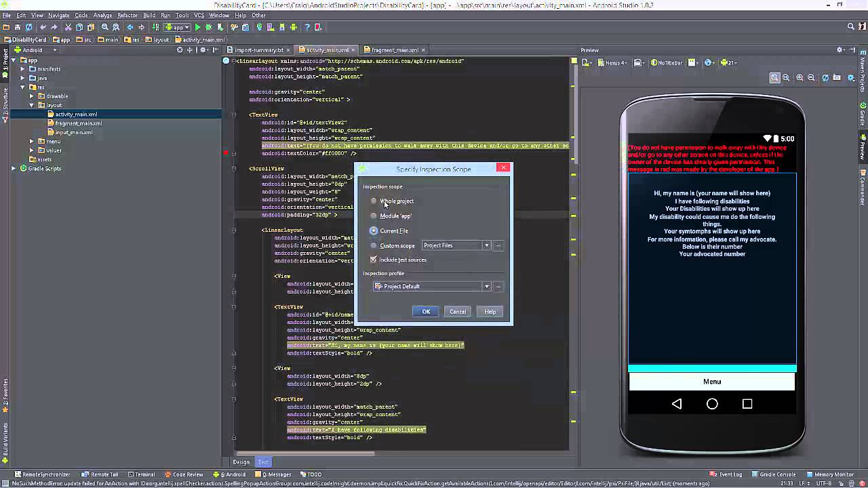This screenshot has width=868, height=488.
Task: Select the Module 'app' radio button
Action: [374, 216]
